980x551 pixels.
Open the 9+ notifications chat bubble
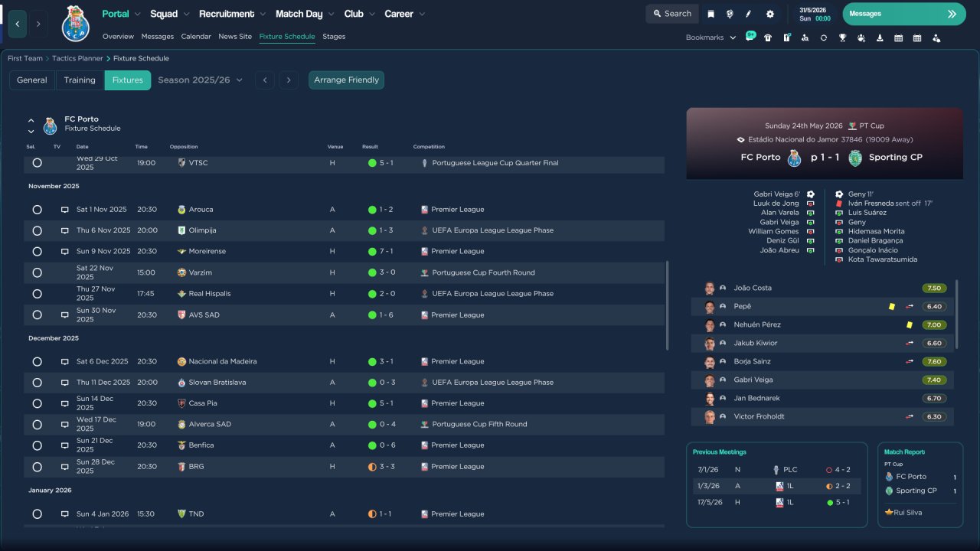[x=750, y=36]
